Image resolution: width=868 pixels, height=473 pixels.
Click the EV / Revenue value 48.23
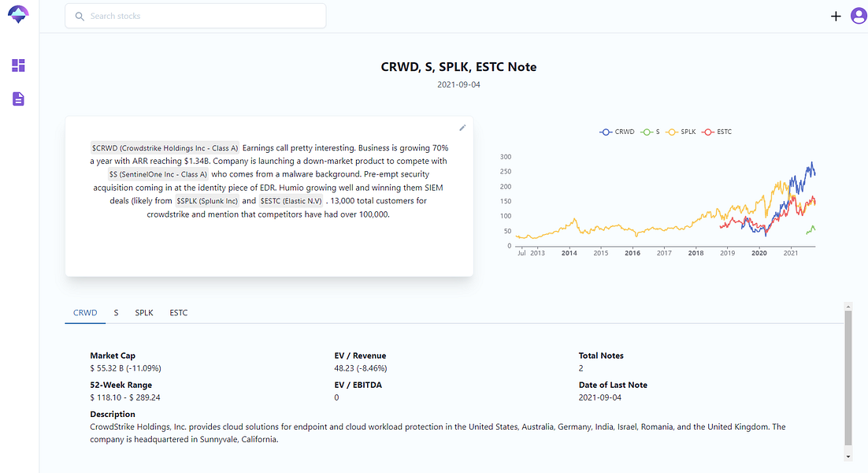pyautogui.click(x=361, y=368)
